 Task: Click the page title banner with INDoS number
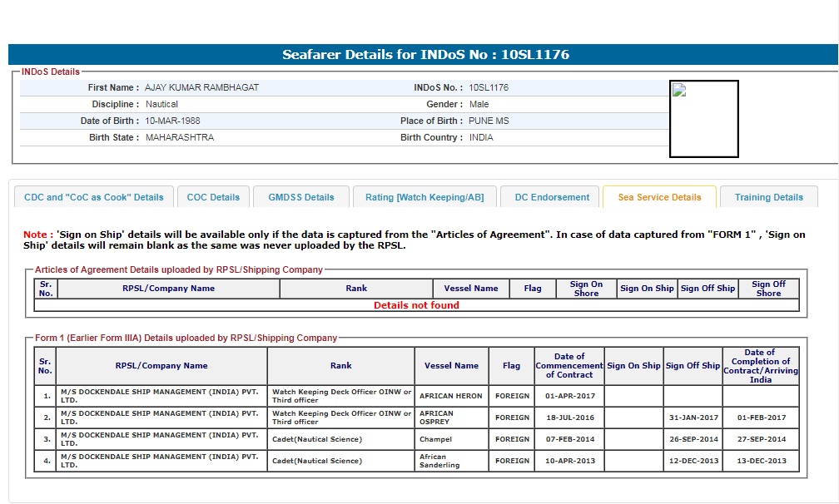click(x=425, y=55)
